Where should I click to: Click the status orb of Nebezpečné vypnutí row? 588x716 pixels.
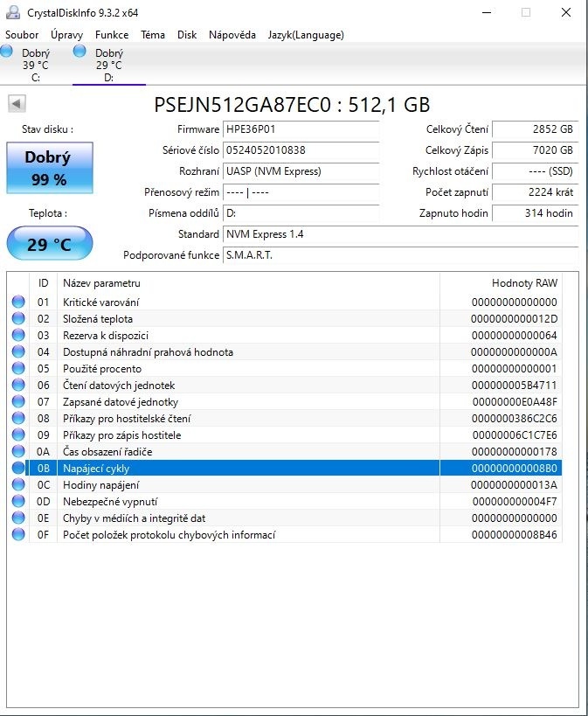coord(18,501)
